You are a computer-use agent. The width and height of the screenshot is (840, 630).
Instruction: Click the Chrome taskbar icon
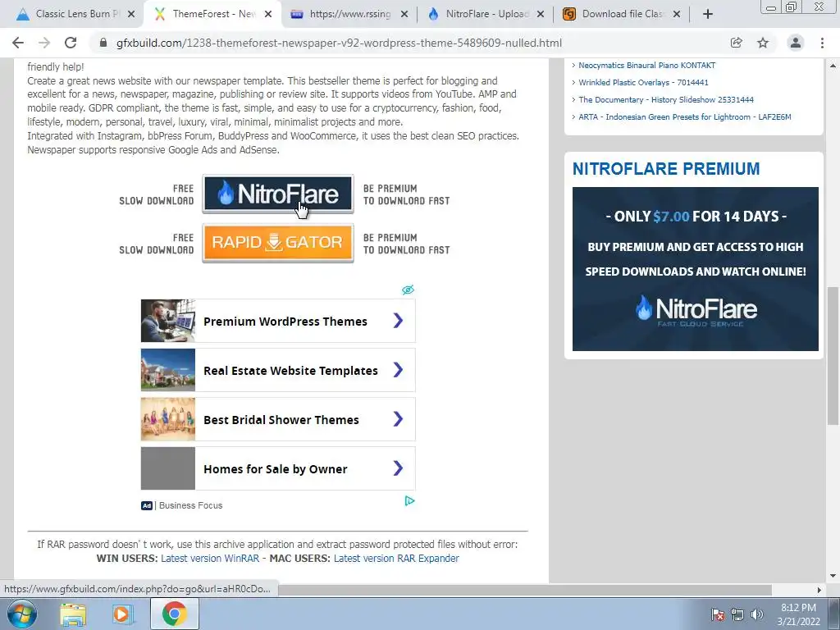(x=174, y=614)
